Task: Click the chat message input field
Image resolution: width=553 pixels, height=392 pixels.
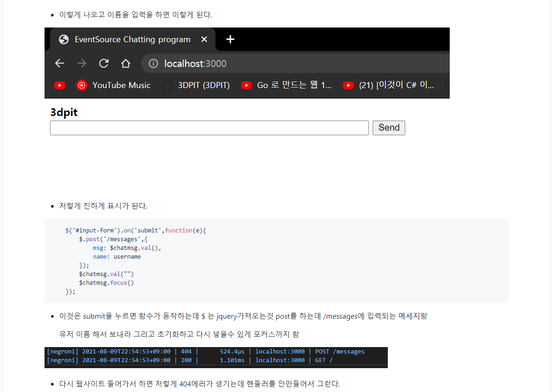Action: [209, 128]
